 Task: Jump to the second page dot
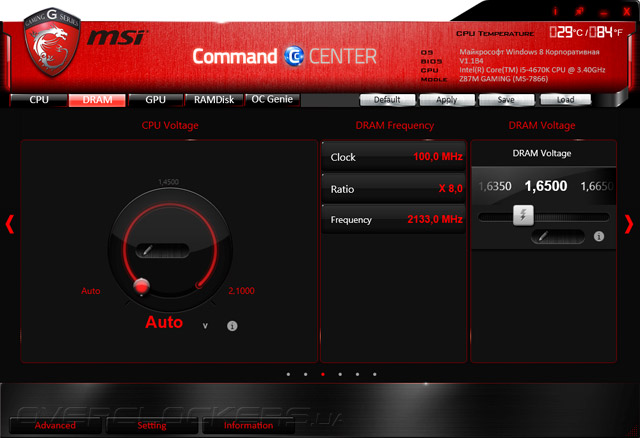coord(306,374)
